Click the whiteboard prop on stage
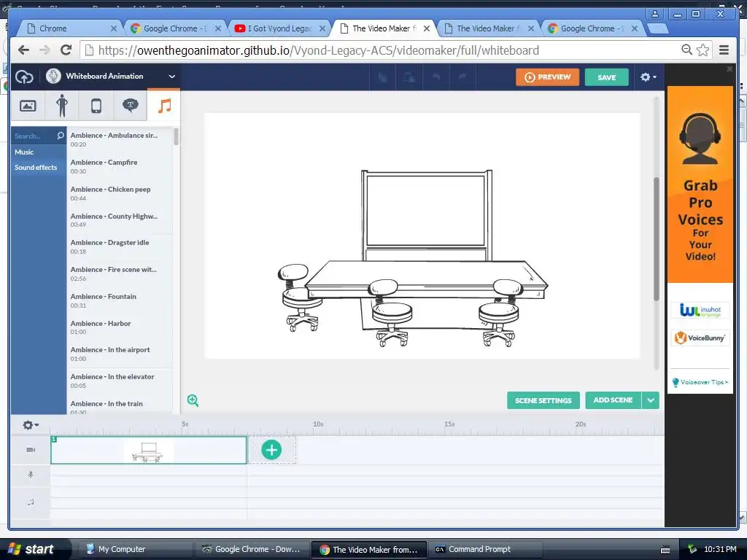The height and width of the screenshot is (560, 747). [426, 214]
